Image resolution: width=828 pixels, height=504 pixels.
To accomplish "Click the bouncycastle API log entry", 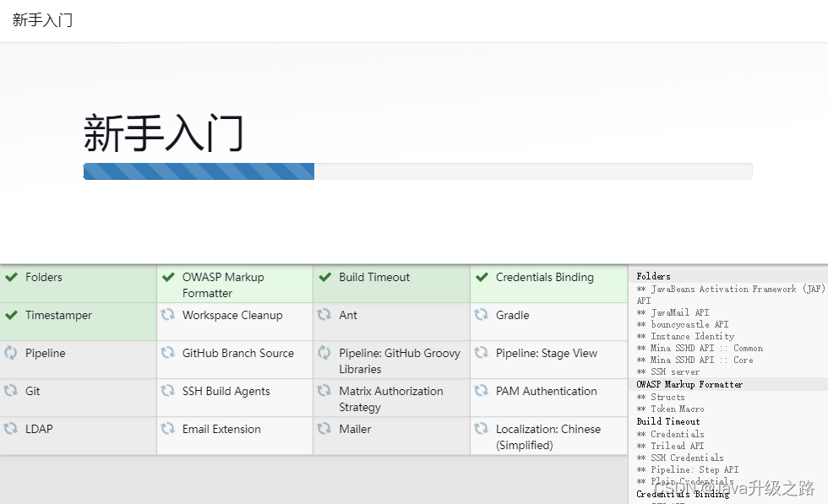I will tap(683, 324).
